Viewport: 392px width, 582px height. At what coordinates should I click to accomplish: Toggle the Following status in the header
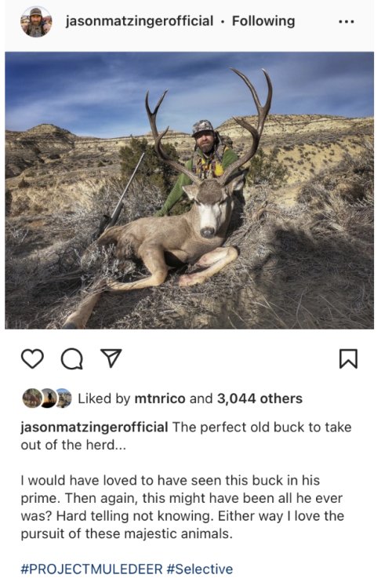263,21
